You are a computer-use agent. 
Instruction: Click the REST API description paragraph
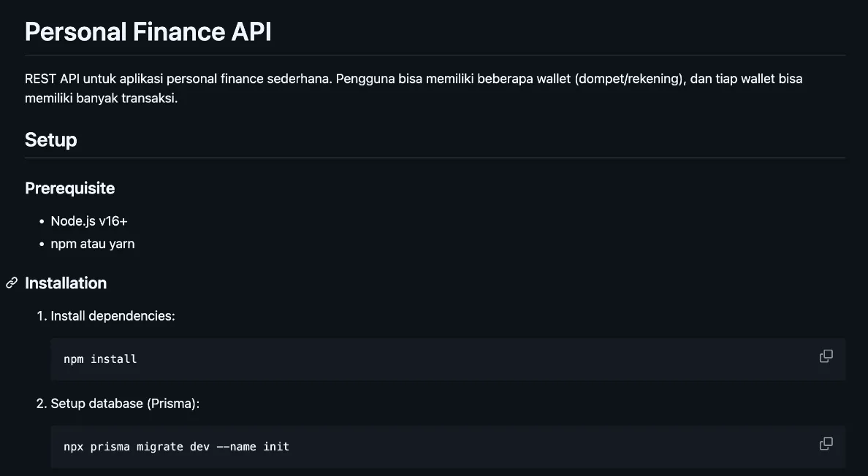(x=414, y=88)
